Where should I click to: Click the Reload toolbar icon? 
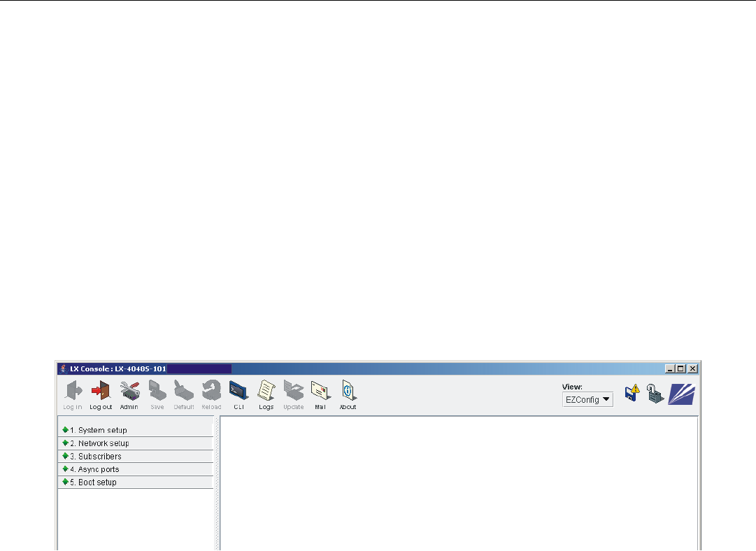[211, 391]
